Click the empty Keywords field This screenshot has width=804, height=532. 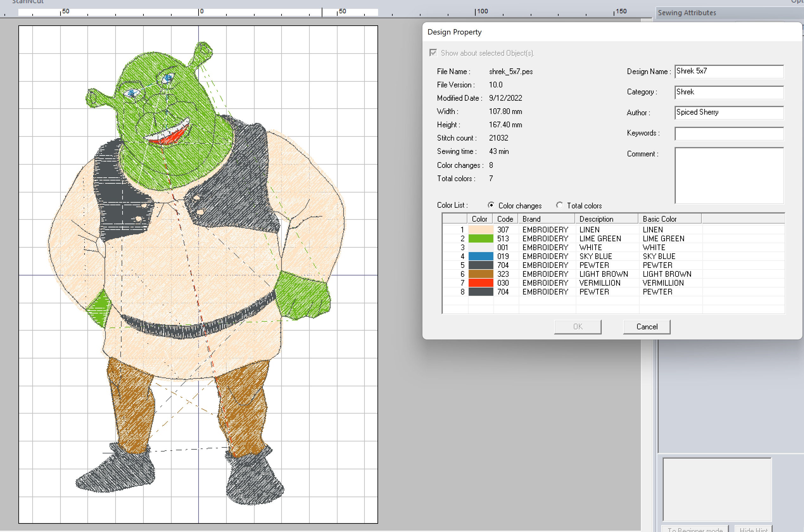[729, 134]
